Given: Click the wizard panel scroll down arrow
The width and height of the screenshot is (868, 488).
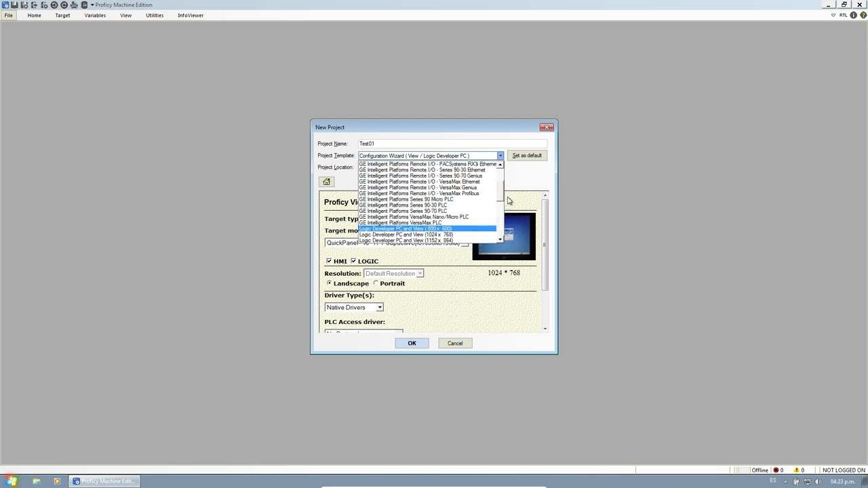Looking at the screenshot, I should (x=545, y=328).
